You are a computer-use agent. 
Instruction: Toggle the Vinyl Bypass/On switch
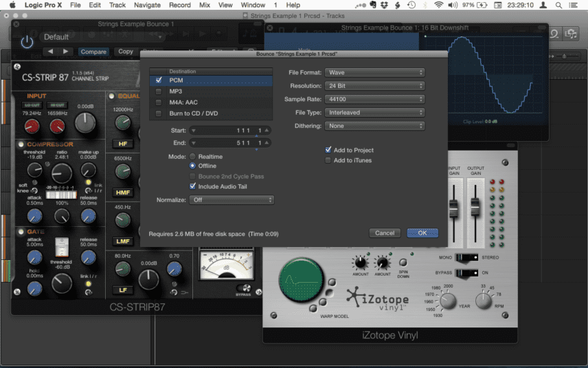click(x=466, y=273)
